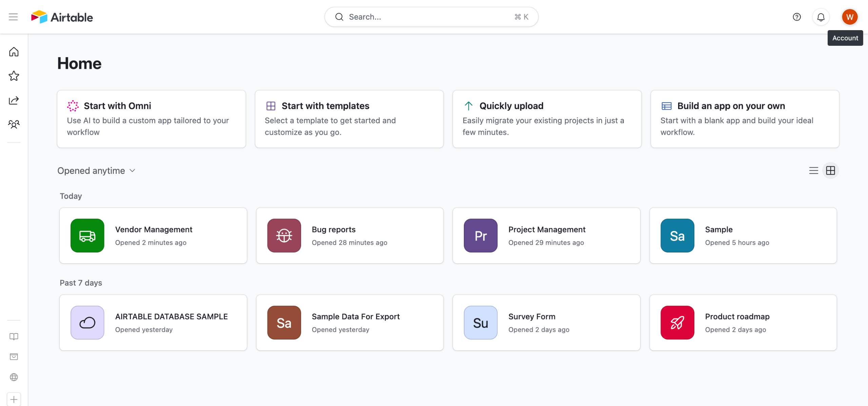Open the Marketplace icon in the lower sidebar
868x406 pixels.
pyautogui.click(x=14, y=357)
